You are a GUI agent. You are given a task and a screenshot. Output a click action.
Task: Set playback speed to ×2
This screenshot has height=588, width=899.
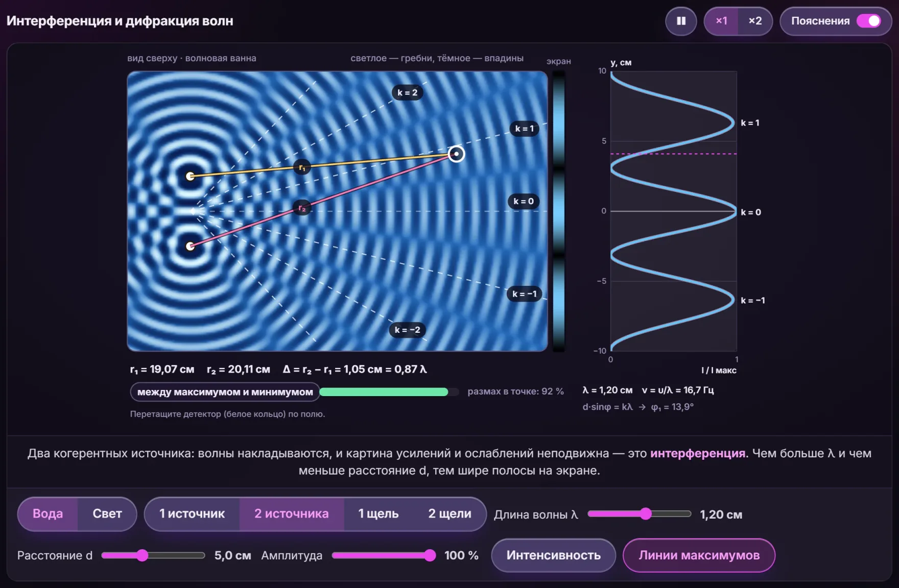point(755,21)
